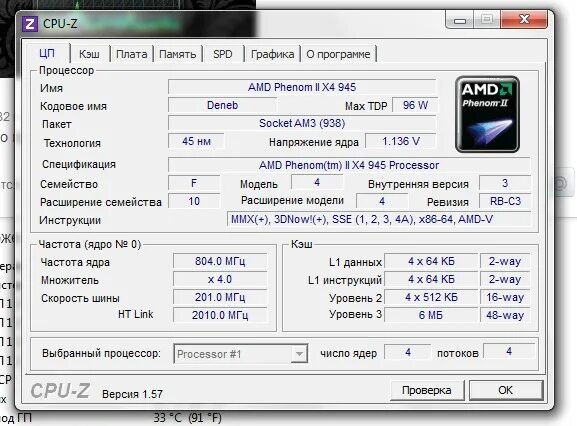This screenshot has height=426, width=577.
Task: Click the L1 инструкций size 4 x 64 КБ
Action: (431, 279)
